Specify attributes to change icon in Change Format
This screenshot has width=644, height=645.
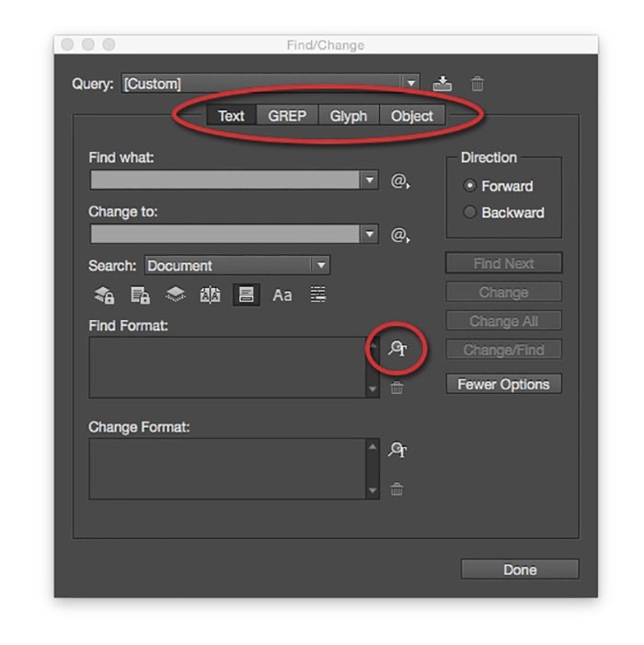click(x=397, y=450)
